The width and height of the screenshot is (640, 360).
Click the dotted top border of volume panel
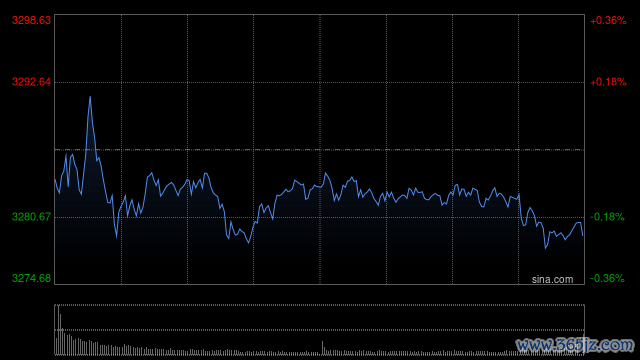[x=320, y=305]
